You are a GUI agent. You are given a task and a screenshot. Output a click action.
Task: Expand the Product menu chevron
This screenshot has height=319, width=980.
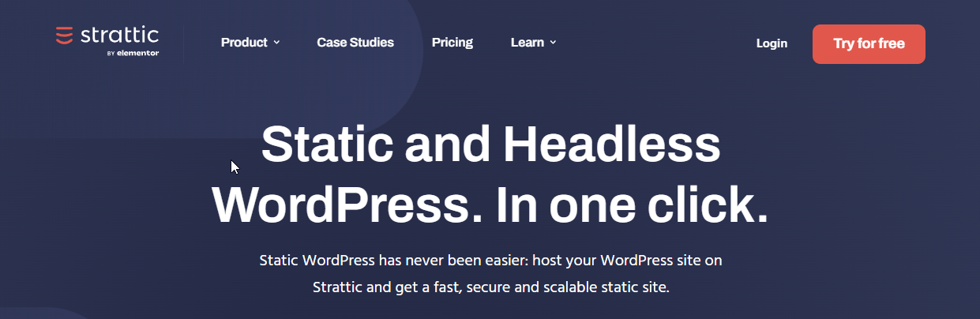coord(276,43)
